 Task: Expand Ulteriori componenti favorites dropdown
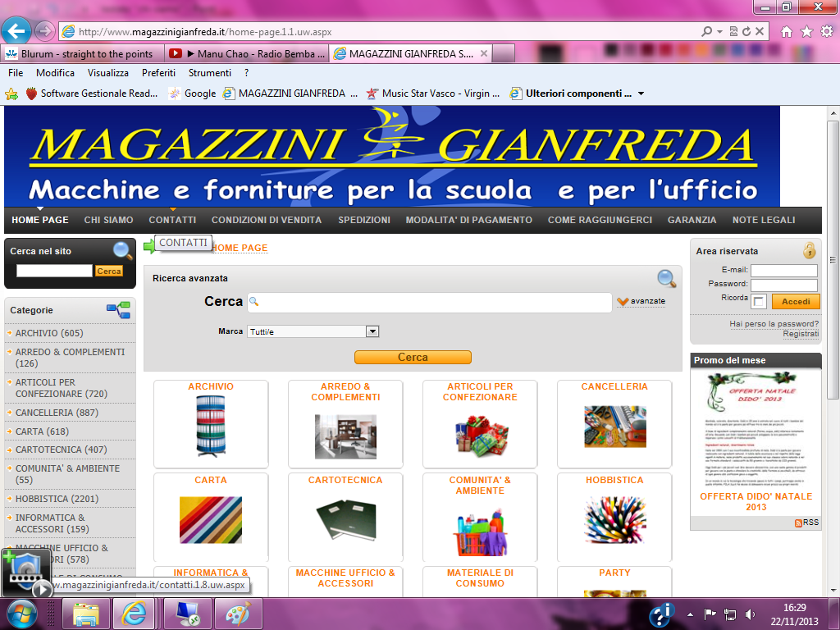click(641, 94)
